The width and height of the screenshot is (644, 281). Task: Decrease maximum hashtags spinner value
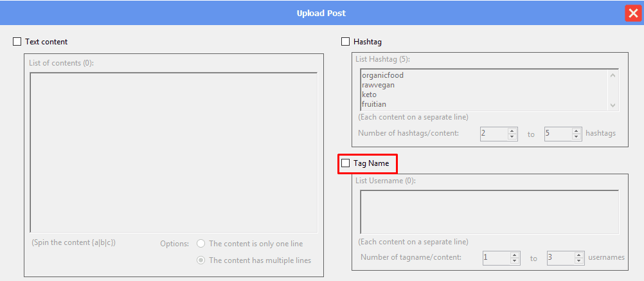tap(577, 136)
